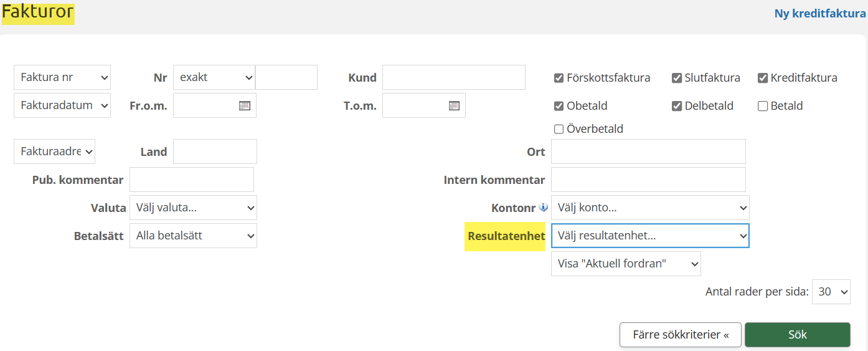Image resolution: width=868 pixels, height=351 pixels.
Task: Click the Kontonr info icon
Action: 543,208
